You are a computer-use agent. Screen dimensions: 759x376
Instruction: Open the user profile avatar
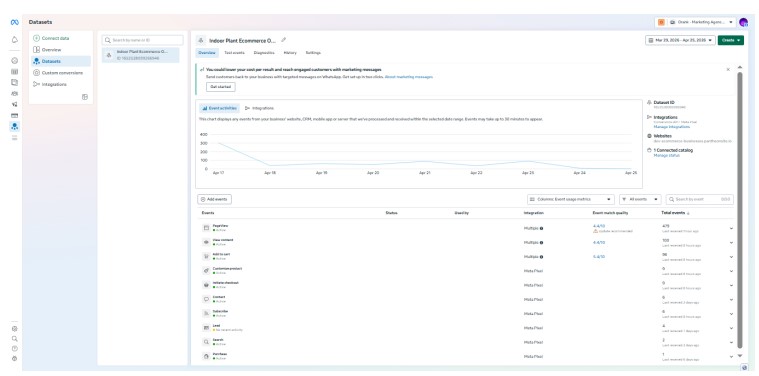point(744,22)
